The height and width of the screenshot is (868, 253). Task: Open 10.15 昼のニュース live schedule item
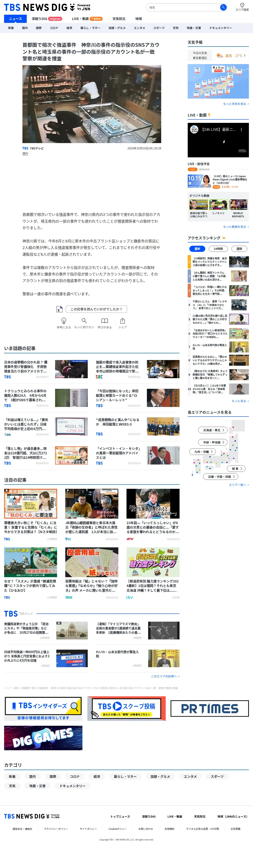tap(218, 181)
